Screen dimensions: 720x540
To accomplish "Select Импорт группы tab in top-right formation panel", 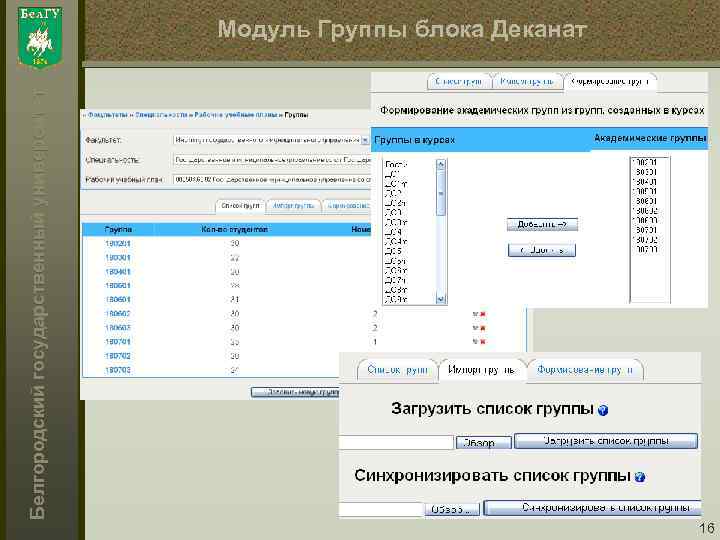I will (x=527, y=82).
